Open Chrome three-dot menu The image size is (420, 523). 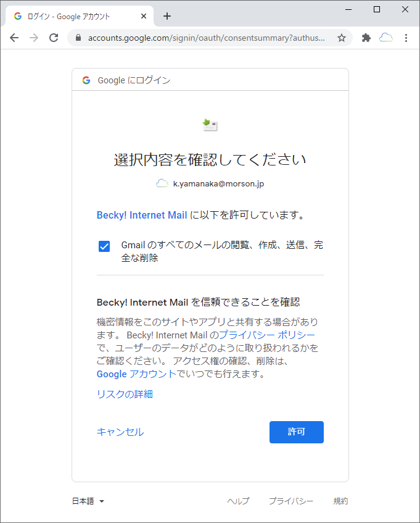(406, 38)
